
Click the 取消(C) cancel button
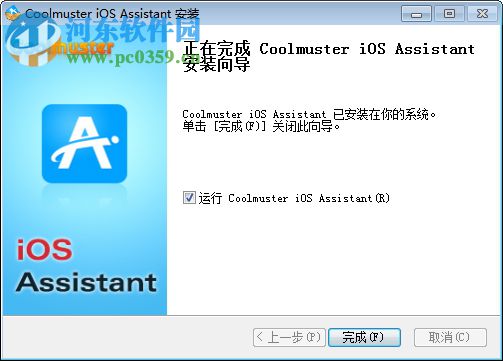point(450,337)
